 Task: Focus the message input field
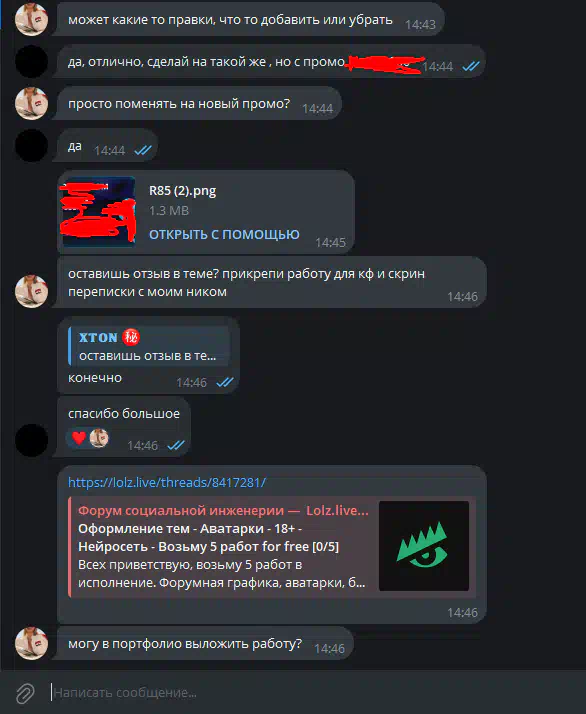[314, 693]
